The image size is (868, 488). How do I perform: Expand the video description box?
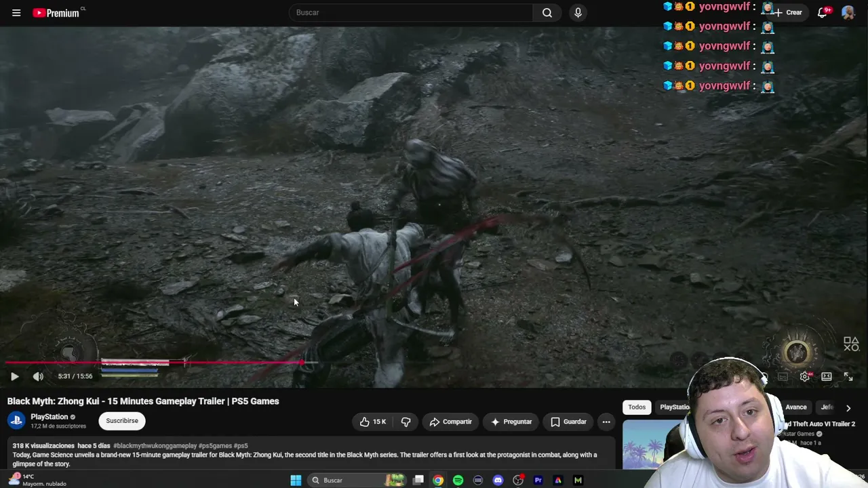(311, 454)
